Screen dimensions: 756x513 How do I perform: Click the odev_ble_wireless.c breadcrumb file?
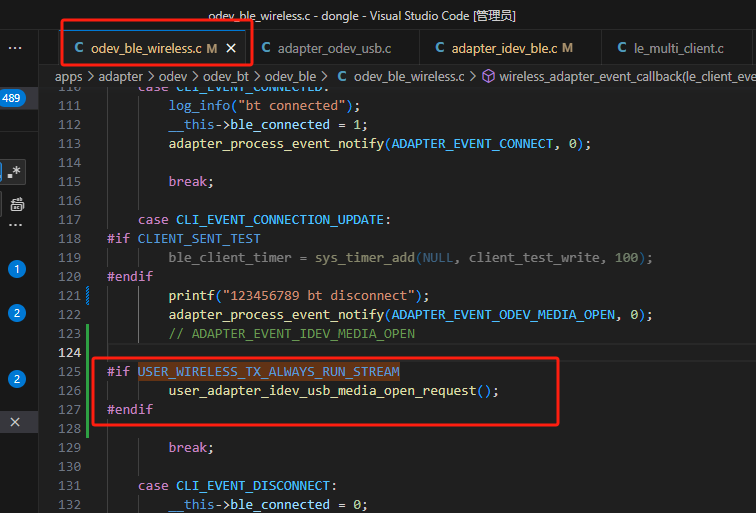point(409,77)
